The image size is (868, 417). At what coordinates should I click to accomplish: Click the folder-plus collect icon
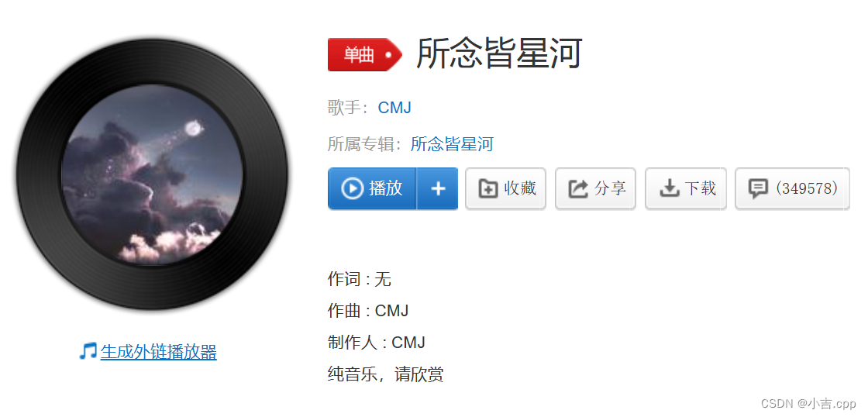(487, 189)
